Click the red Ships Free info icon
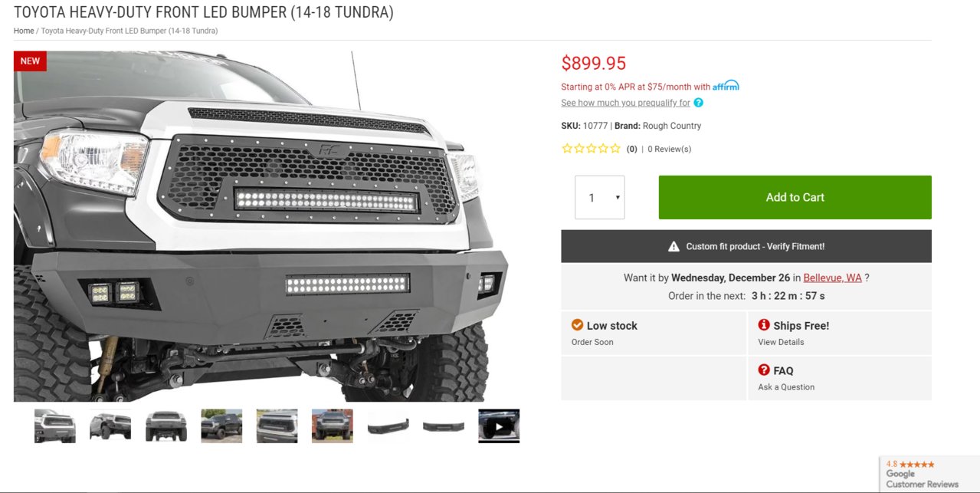 tap(764, 325)
